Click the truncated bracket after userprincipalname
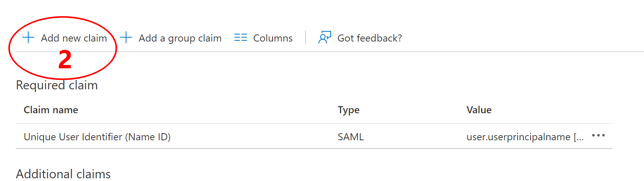Viewport: 644px width, 181px height. pyautogui.click(x=578, y=137)
